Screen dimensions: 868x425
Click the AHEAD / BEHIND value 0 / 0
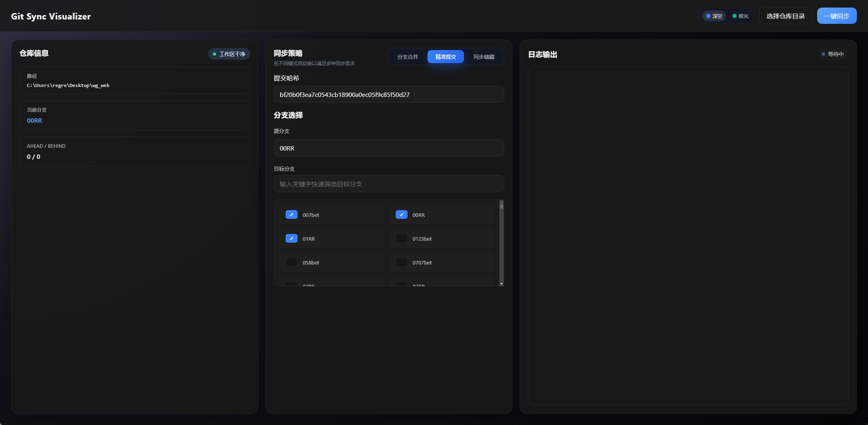(x=33, y=157)
